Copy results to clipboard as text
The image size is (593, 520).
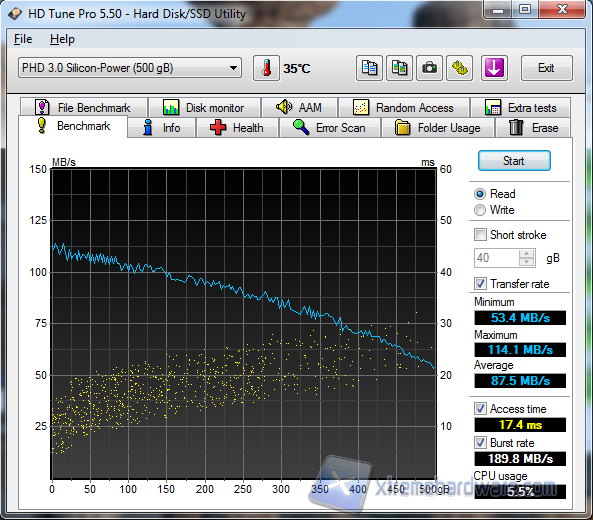(x=369, y=68)
